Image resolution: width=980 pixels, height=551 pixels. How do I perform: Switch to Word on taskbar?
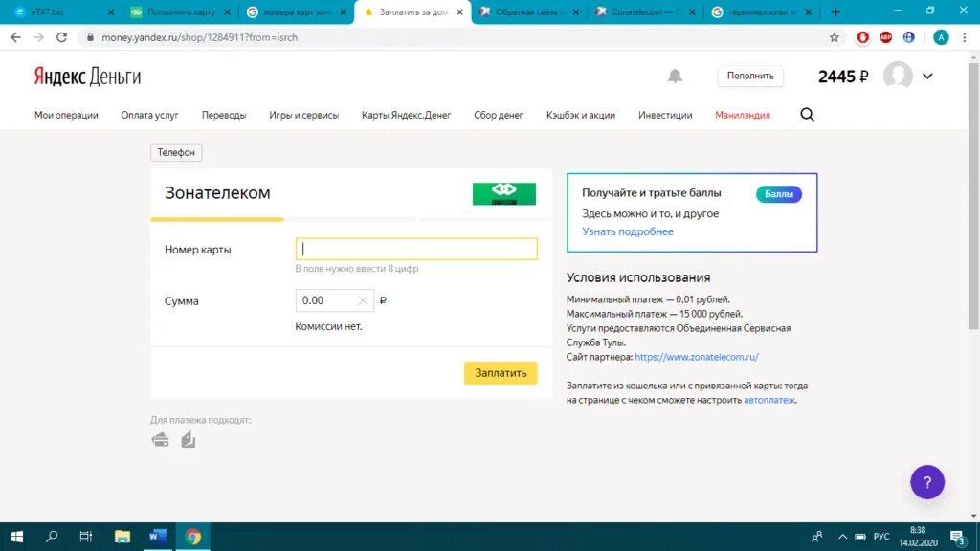(x=158, y=536)
